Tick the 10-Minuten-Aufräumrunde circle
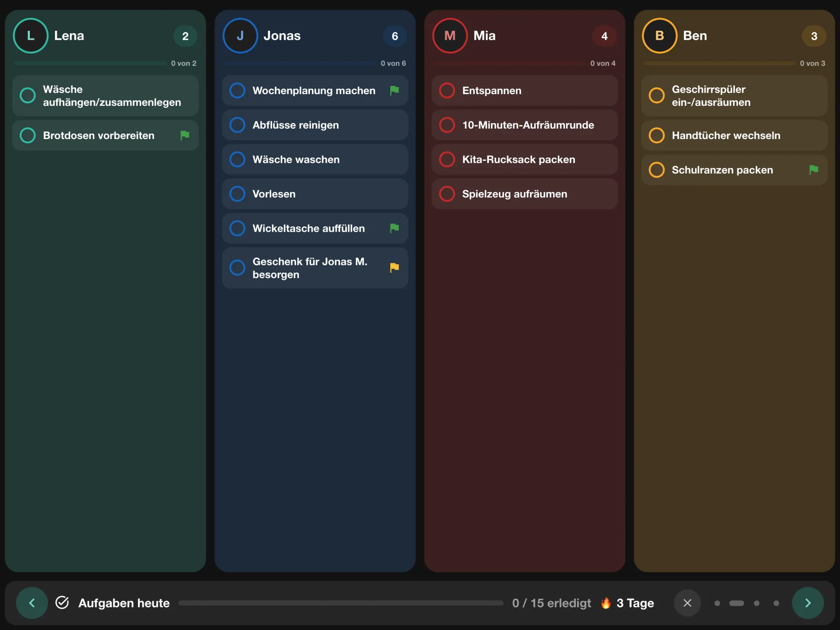 point(447,125)
